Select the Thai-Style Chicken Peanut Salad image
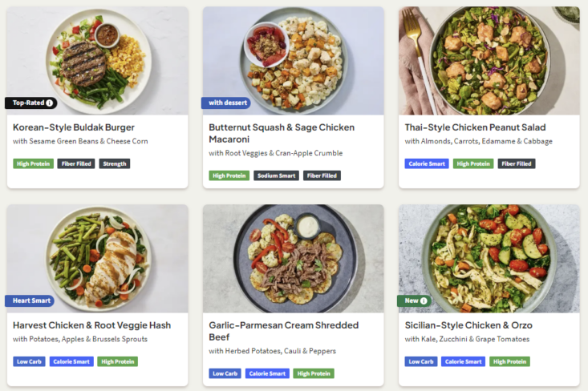The height and width of the screenshot is (391, 588). [489, 61]
